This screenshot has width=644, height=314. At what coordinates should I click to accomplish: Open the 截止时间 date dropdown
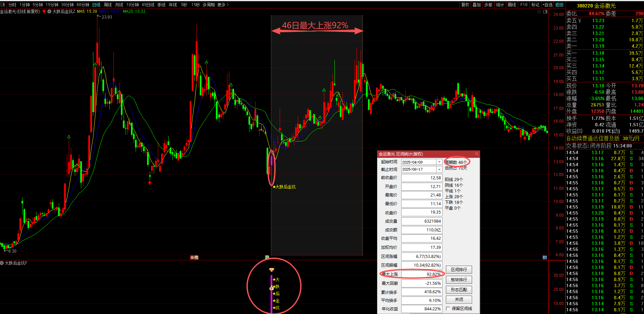439,169
